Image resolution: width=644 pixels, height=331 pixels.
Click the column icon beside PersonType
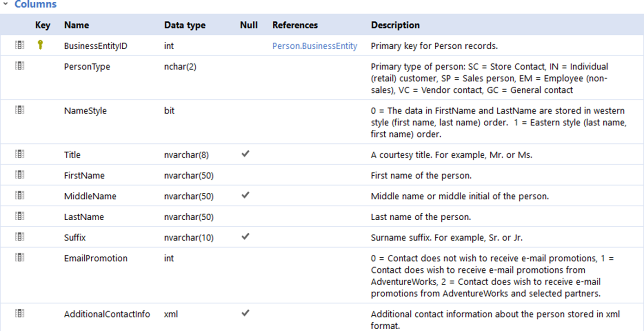(x=19, y=66)
